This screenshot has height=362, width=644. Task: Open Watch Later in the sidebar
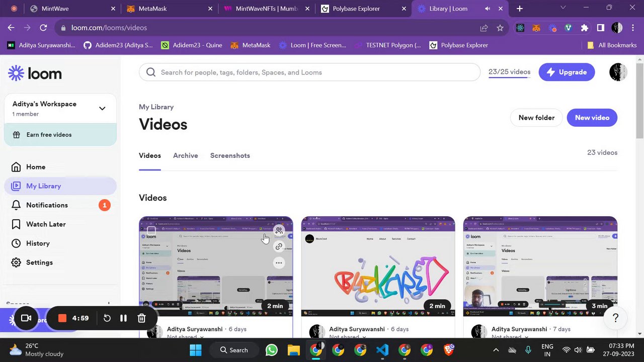[60, 224]
